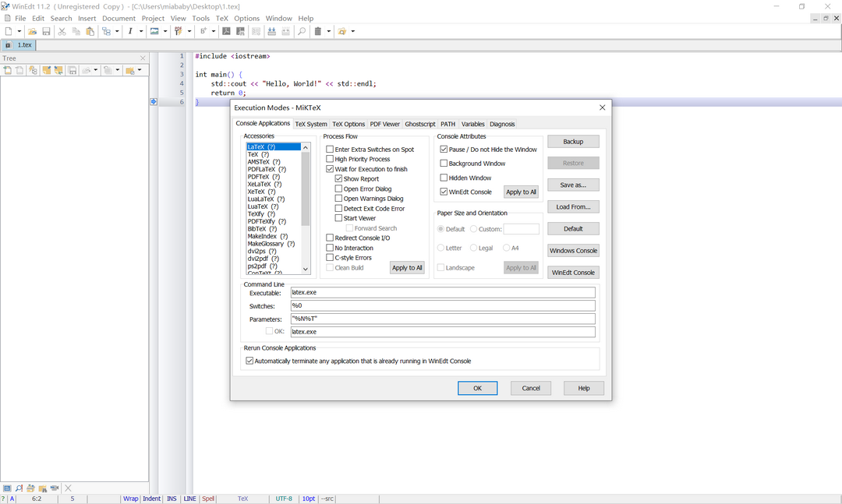842x504 pixels.
Task: Open dropdown arrow beside the italic font icon
Action: click(141, 31)
